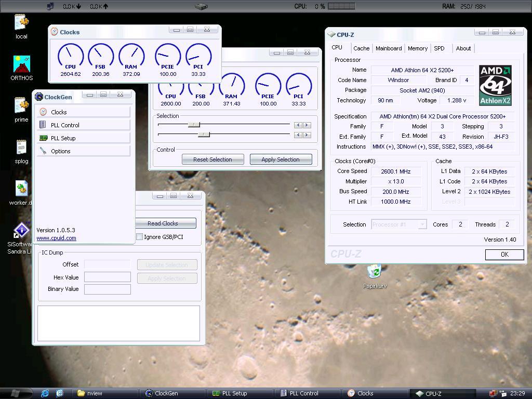Image resolution: width=532 pixels, height=399 pixels.
Task: Switch to CPU-Z taskbar button
Action: 443,393
